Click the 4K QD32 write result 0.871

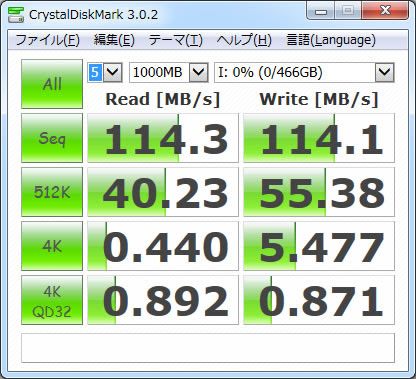(x=319, y=300)
